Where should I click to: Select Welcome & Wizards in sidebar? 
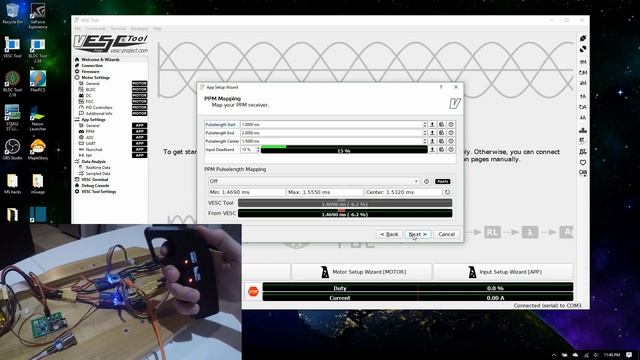pyautogui.click(x=100, y=60)
